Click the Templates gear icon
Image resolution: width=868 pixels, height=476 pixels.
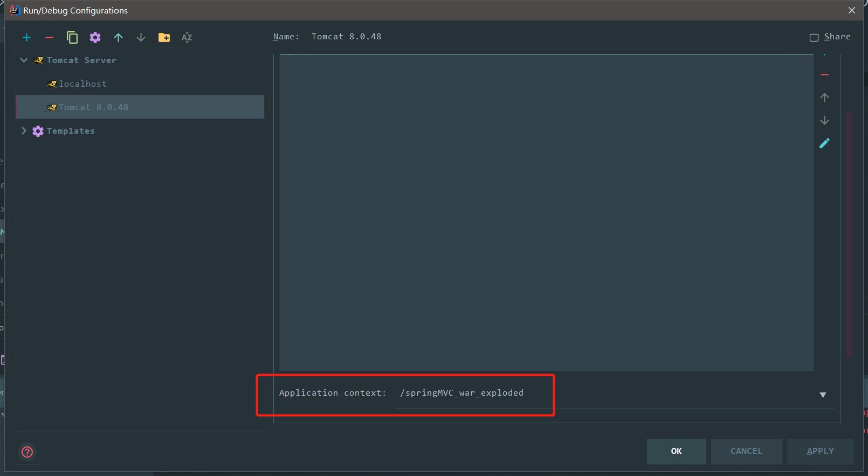[x=38, y=131]
